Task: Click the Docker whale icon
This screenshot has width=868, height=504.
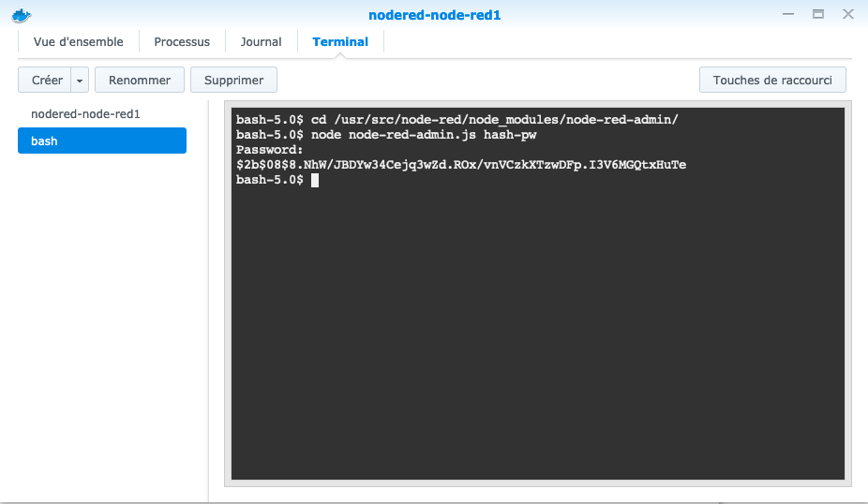Action: pyautogui.click(x=22, y=16)
